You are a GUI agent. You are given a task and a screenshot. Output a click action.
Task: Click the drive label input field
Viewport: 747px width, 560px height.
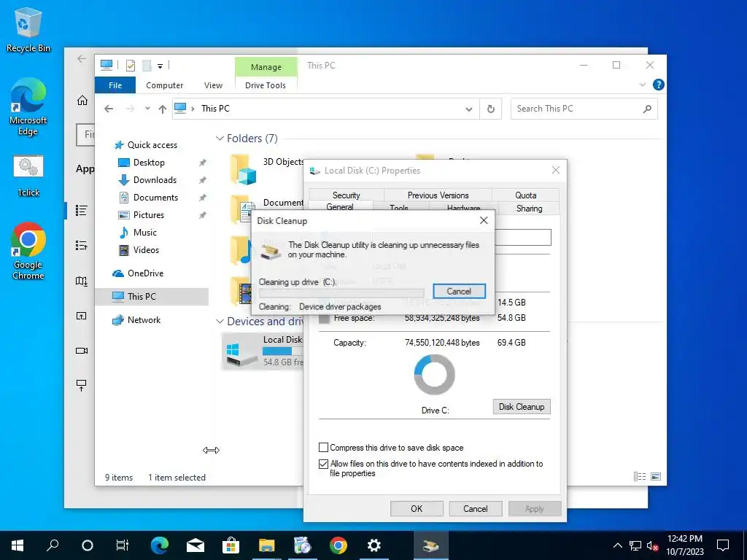pos(522,237)
